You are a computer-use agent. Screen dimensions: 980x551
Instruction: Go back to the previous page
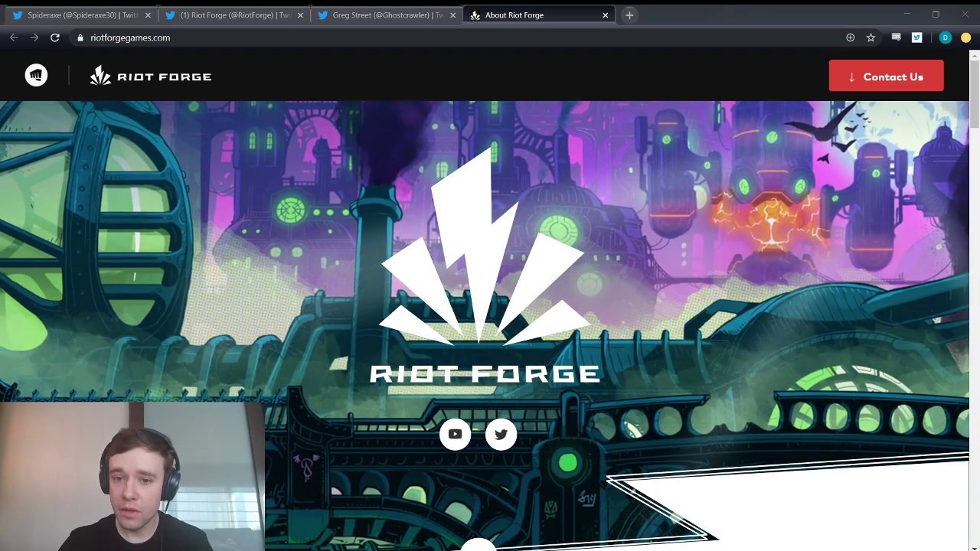click(x=14, y=37)
